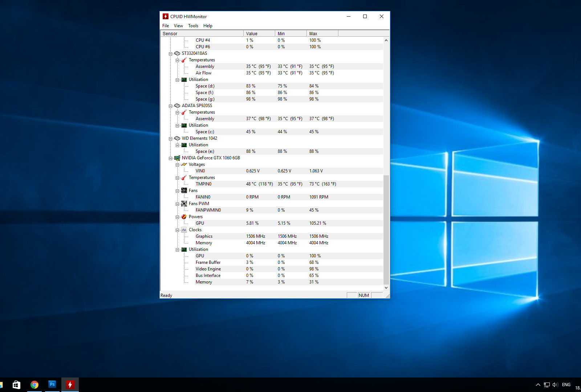
Task: Open the volume tray icon
Action: click(x=556, y=385)
